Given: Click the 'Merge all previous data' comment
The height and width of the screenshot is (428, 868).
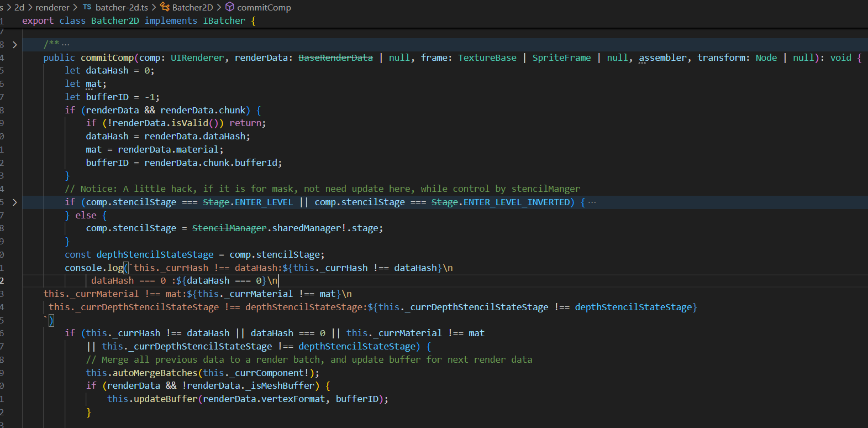Looking at the screenshot, I should 309,360.
